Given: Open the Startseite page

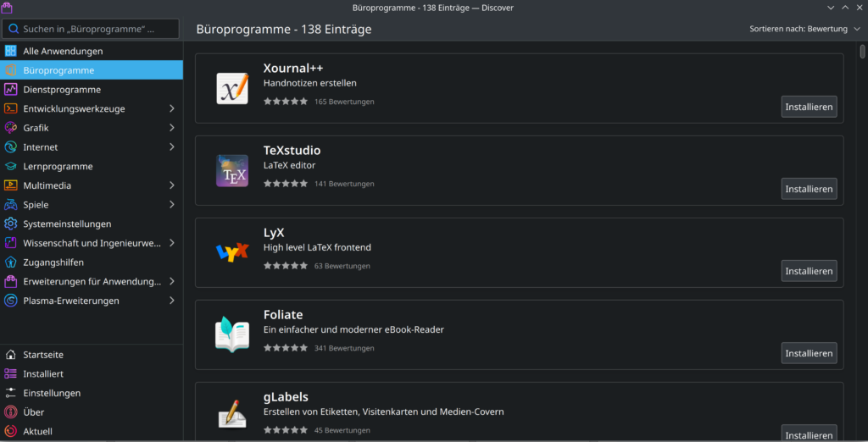Looking at the screenshot, I should 92,355.
